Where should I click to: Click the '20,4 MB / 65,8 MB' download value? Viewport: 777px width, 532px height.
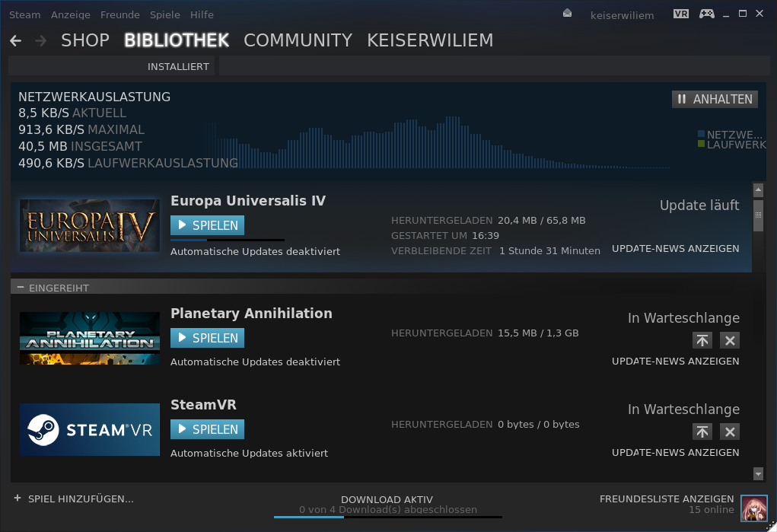542,220
